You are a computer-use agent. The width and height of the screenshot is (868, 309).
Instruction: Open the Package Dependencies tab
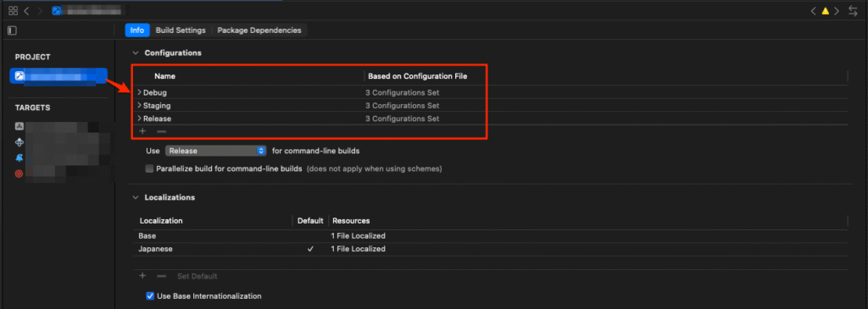[x=259, y=30]
